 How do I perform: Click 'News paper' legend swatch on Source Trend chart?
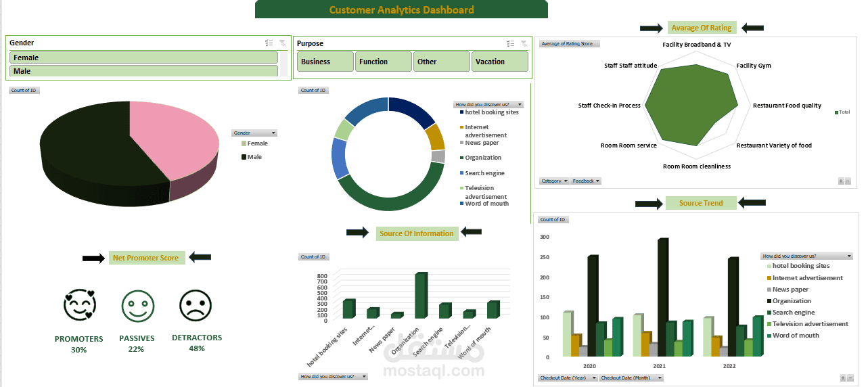point(769,289)
